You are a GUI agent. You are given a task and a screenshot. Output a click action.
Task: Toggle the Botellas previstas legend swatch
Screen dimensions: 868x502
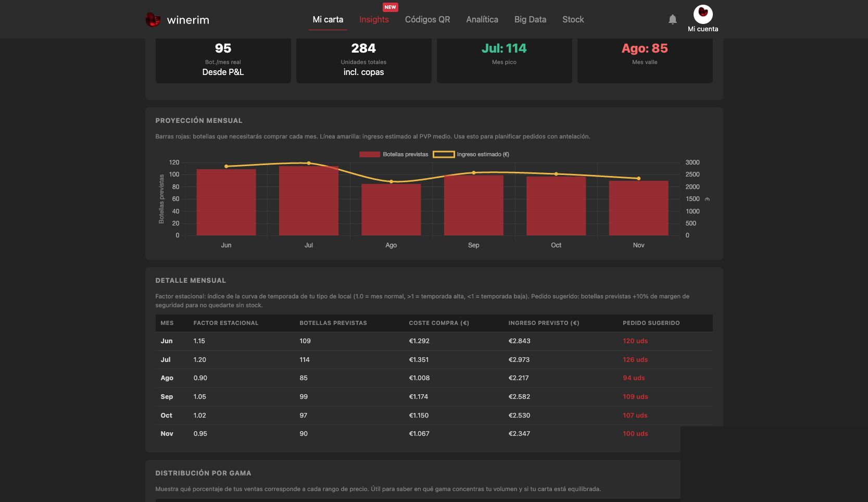(370, 155)
